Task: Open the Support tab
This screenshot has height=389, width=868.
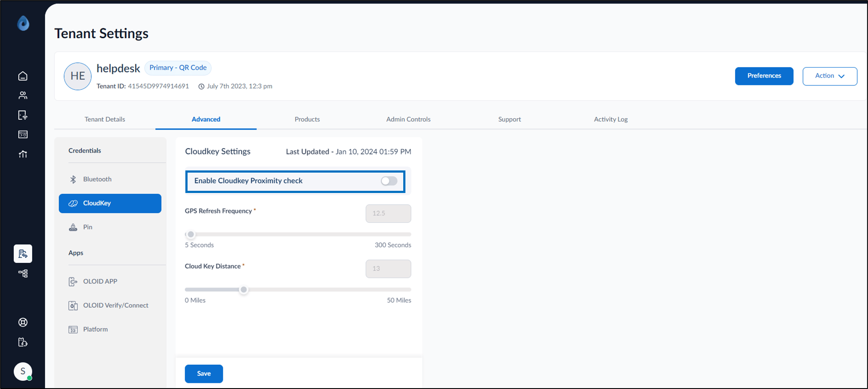Action: click(x=509, y=119)
